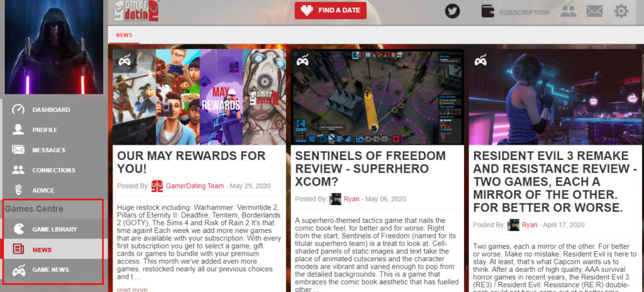Switch to the News tab
644x292 pixels.
[124, 35]
